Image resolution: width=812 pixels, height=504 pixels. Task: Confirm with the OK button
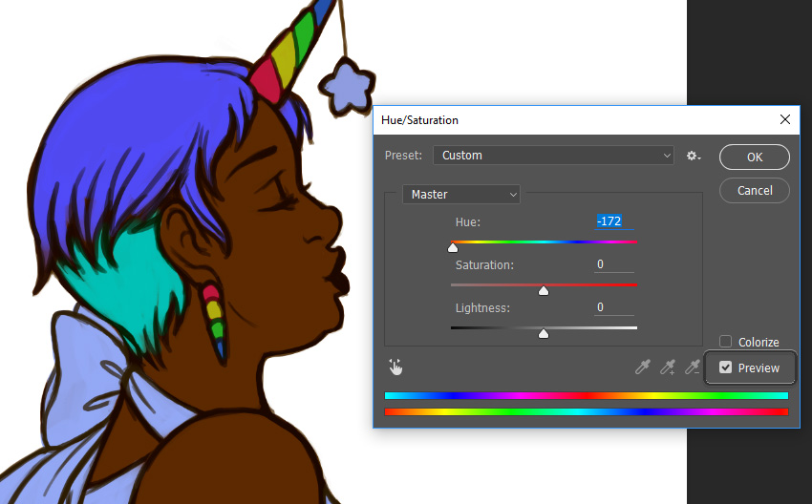(x=755, y=157)
